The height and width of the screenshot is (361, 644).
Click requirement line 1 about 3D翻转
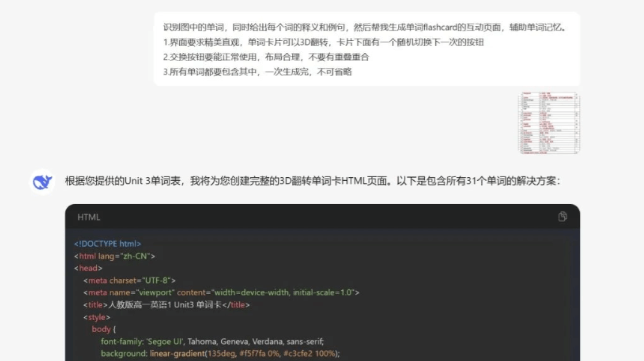(323, 42)
